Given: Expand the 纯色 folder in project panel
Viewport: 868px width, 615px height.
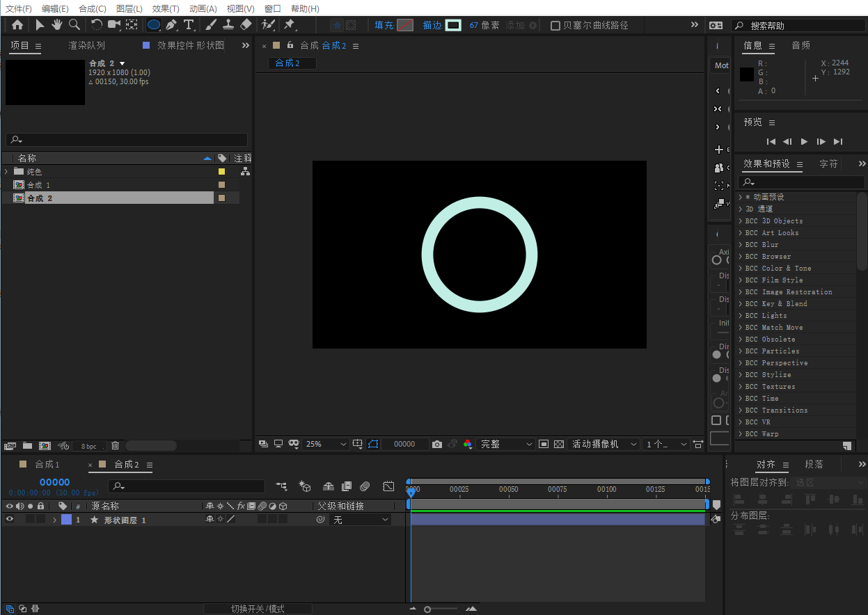Looking at the screenshot, I should (6, 171).
